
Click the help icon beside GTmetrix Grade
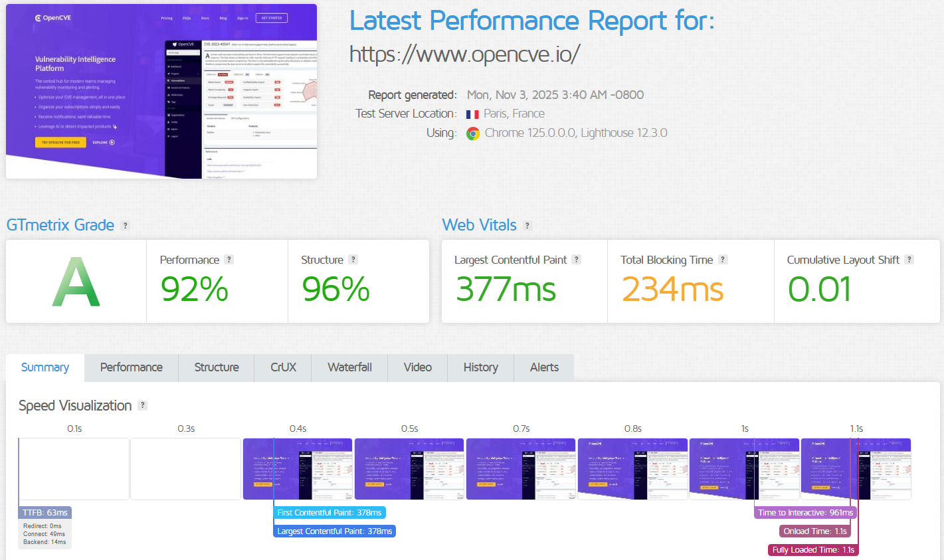click(x=125, y=226)
